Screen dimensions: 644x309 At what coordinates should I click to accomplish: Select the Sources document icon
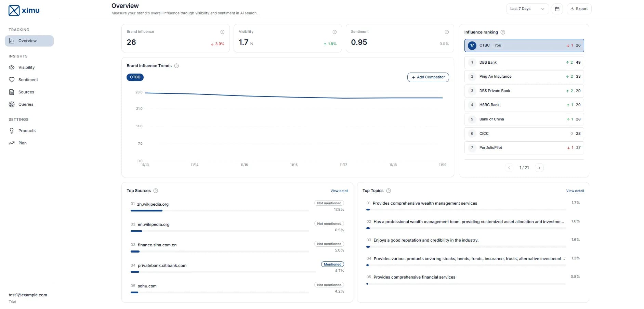[x=12, y=92]
